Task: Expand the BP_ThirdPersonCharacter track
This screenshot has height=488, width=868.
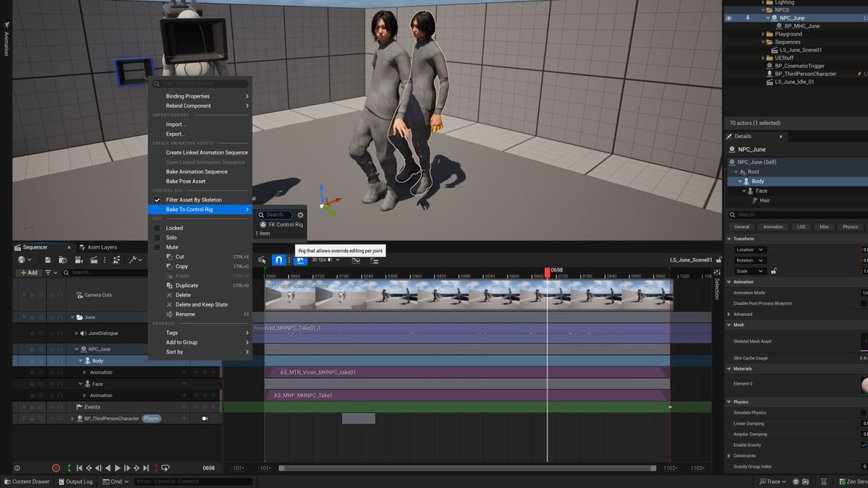Action: click(72, 419)
